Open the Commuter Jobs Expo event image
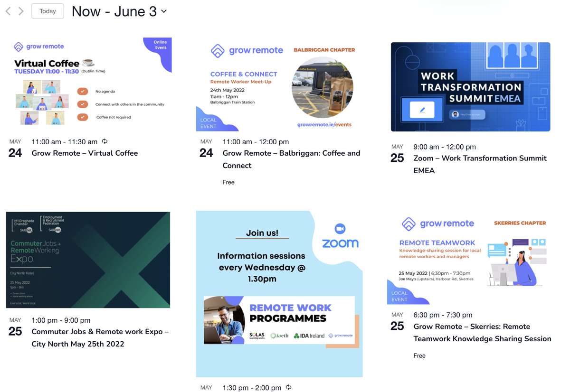570x392 pixels. click(x=88, y=260)
